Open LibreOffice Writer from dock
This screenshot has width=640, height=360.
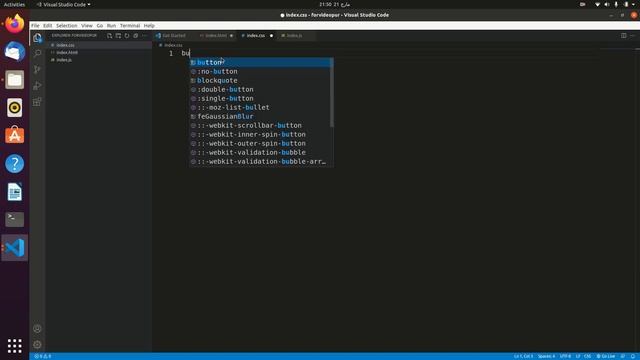click(x=15, y=191)
